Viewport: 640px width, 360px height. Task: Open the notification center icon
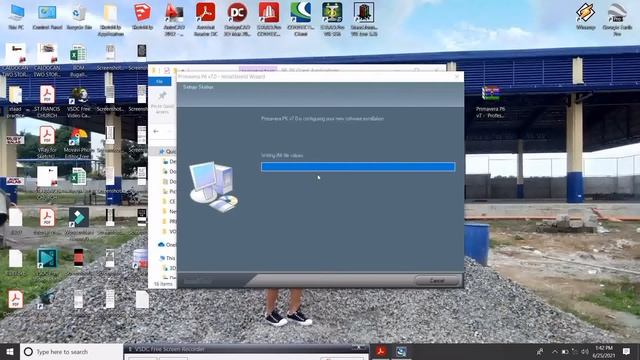point(627,351)
